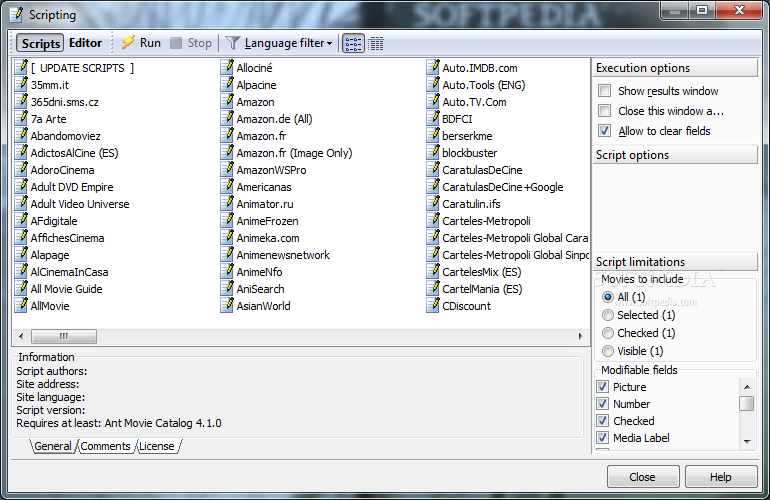Collapse the Script options header

coord(675,155)
